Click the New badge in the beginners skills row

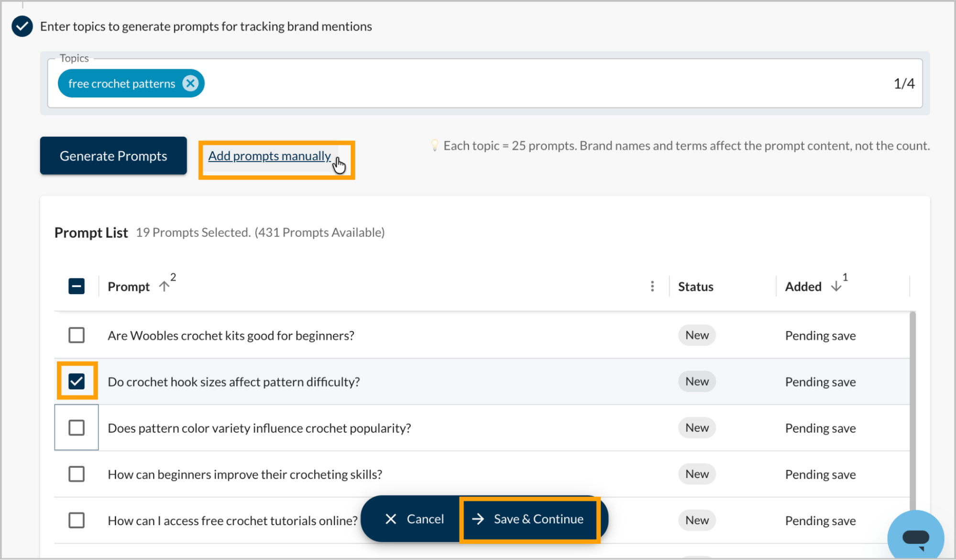(697, 474)
